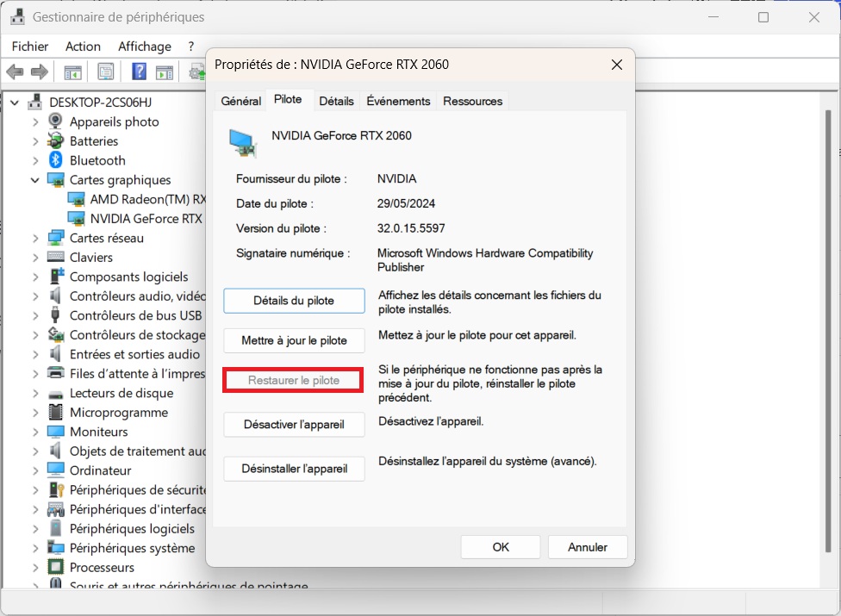Screen dimensions: 841x616
Task: Click the Device Manager vertical scrollbar
Action: 828,330
